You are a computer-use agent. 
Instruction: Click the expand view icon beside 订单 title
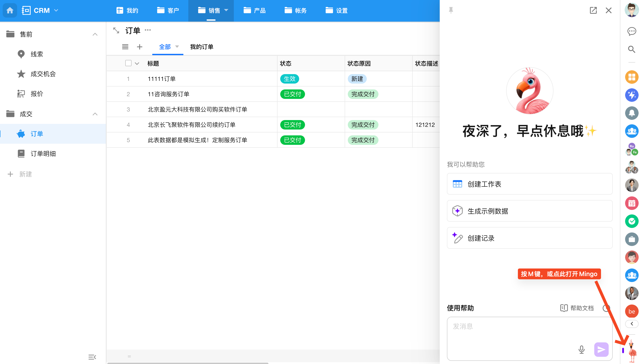click(116, 30)
